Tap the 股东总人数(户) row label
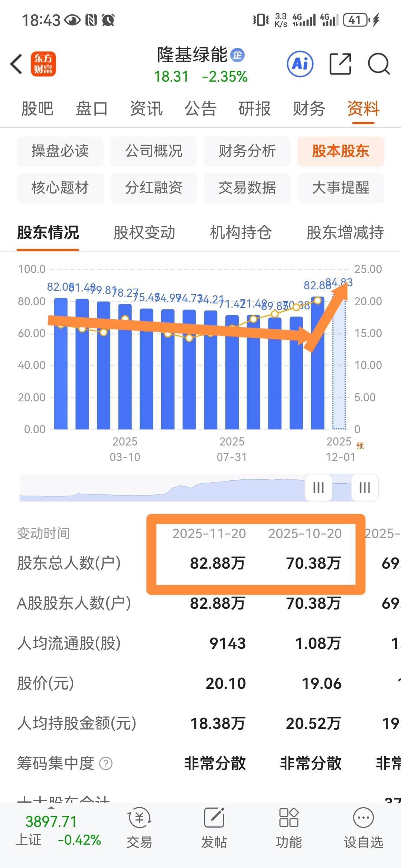The width and height of the screenshot is (401, 868). point(69,563)
